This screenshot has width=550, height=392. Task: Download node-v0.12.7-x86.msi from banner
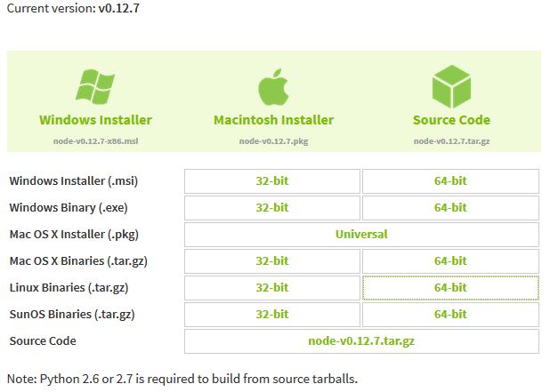[x=95, y=141]
